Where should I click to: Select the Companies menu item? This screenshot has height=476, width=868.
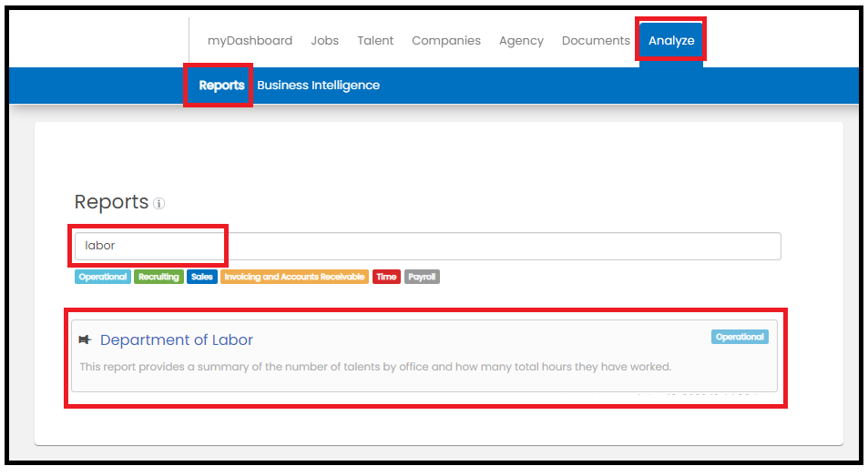446,40
